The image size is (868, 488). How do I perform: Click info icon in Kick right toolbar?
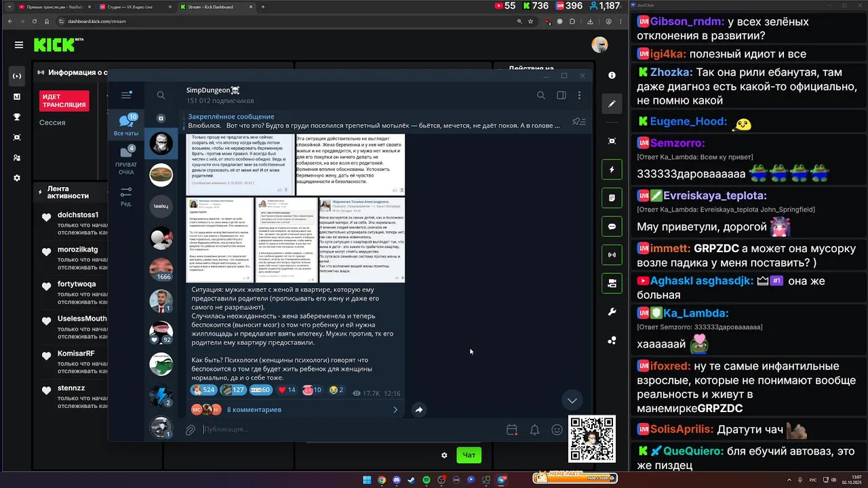pos(612,75)
